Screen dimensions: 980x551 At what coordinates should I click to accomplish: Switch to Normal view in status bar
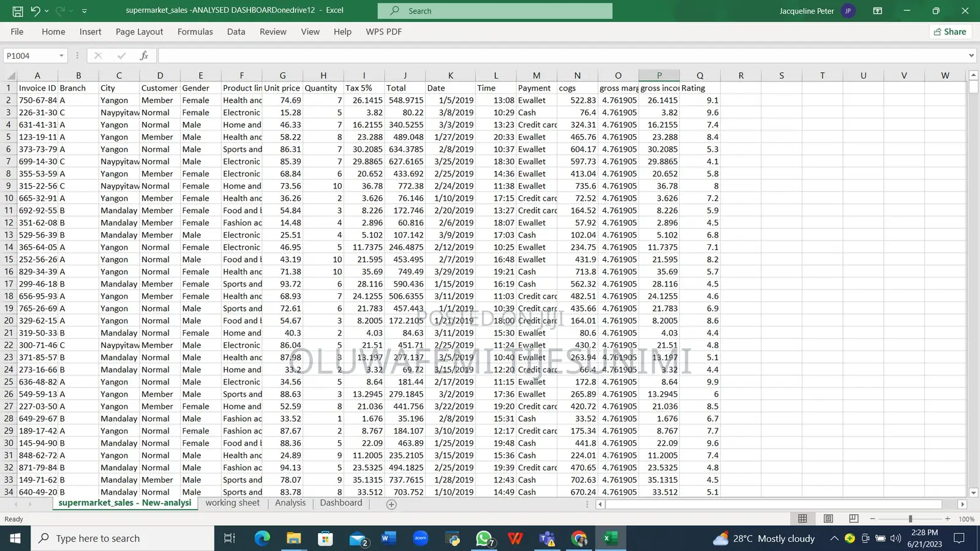(x=802, y=519)
